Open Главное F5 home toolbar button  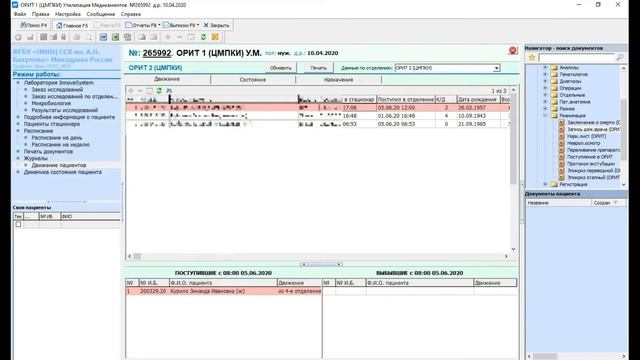(72, 25)
